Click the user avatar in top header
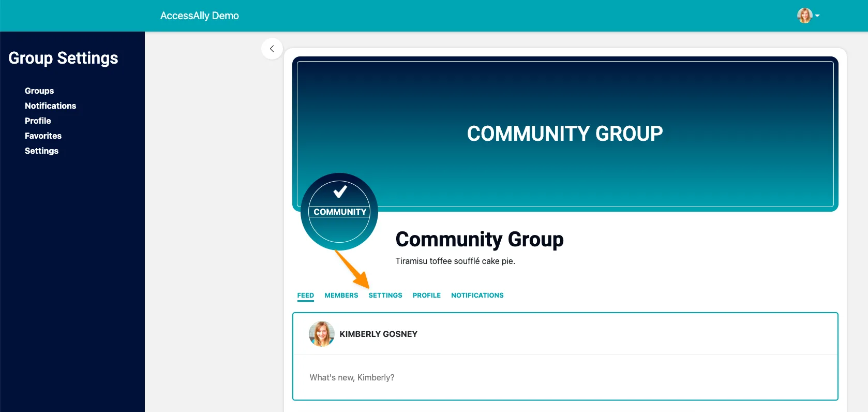Viewport: 868px width, 412px height. (x=804, y=16)
